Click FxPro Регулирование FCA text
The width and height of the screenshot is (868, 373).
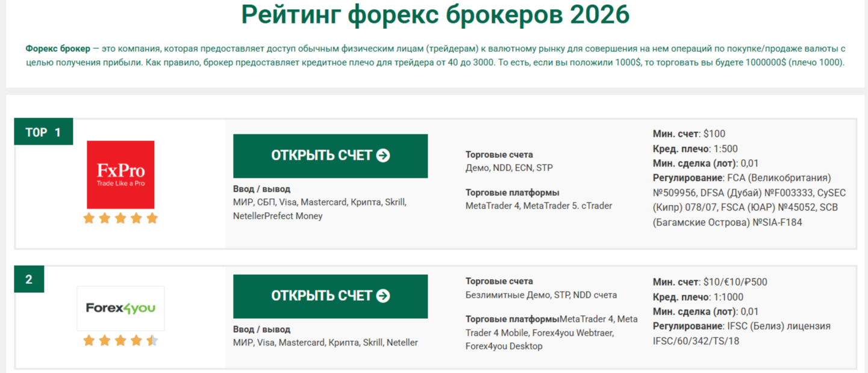[x=749, y=200]
